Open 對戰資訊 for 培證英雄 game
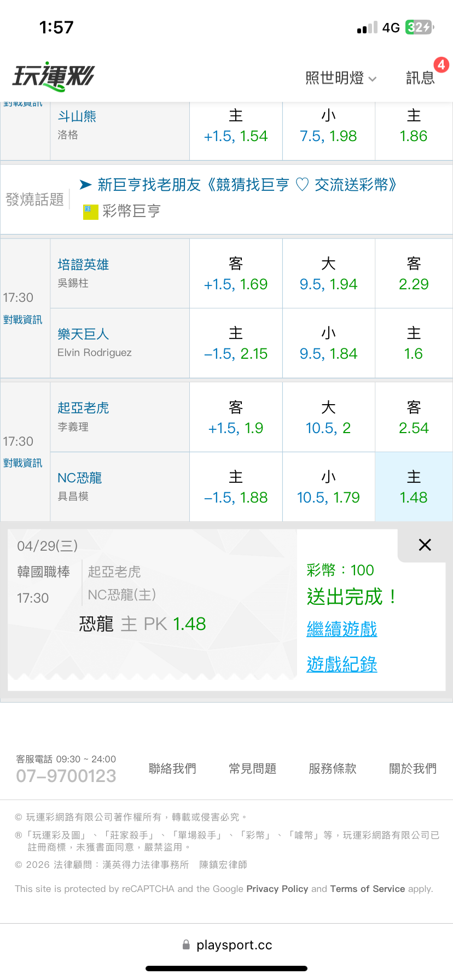 (23, 320)
